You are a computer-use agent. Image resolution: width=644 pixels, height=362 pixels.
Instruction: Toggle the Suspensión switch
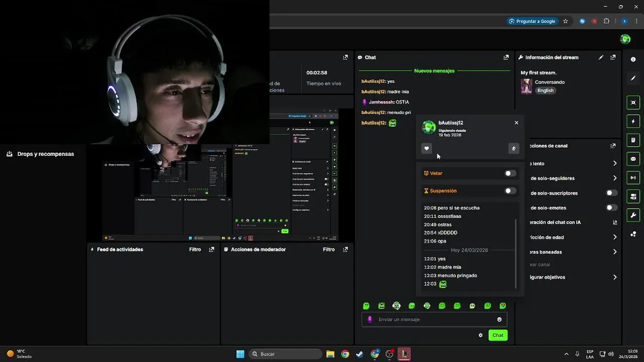tap(511, 191)
